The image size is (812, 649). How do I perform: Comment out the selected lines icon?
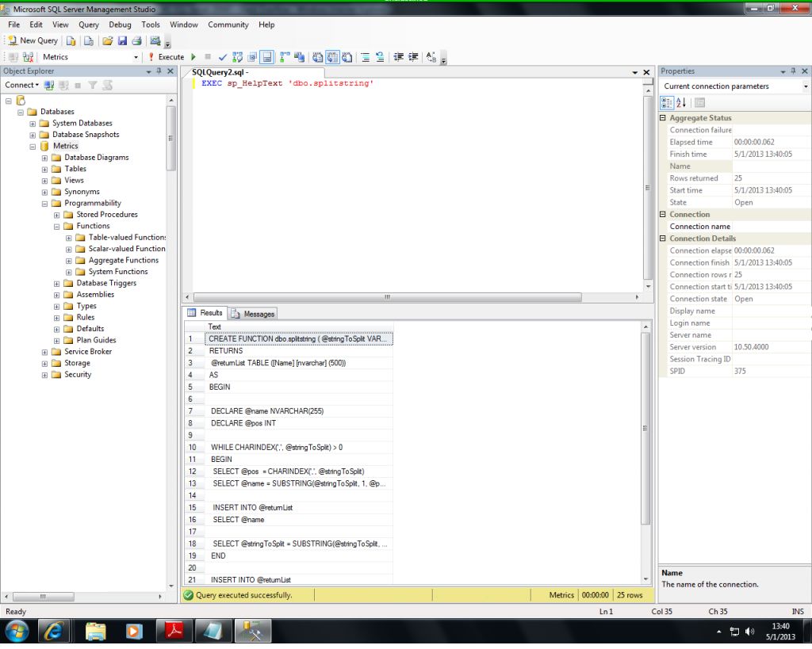366,57
